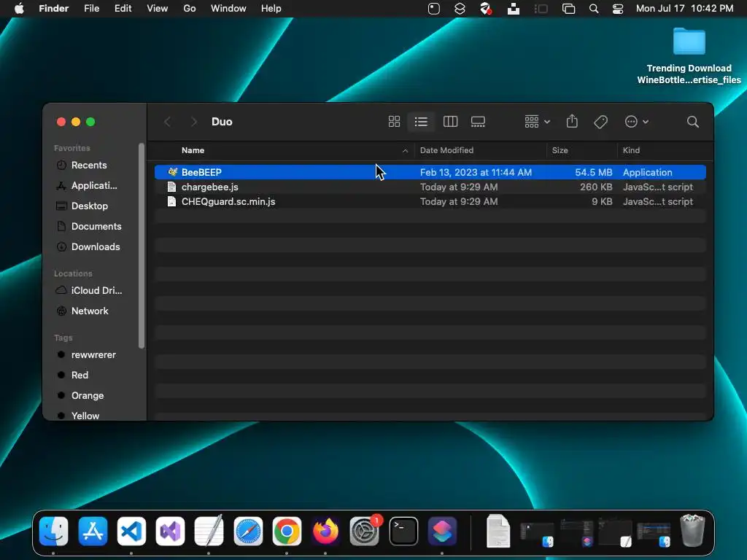Open the Group By dropdown in toolbar
747x560 pixels.
537,122
